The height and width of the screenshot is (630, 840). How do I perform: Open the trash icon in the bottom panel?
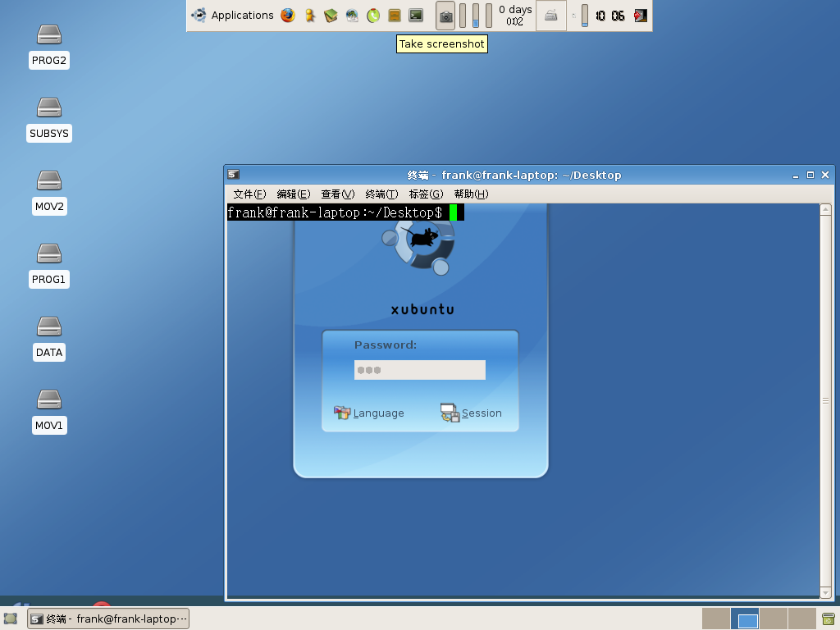(x=829, y=619)
